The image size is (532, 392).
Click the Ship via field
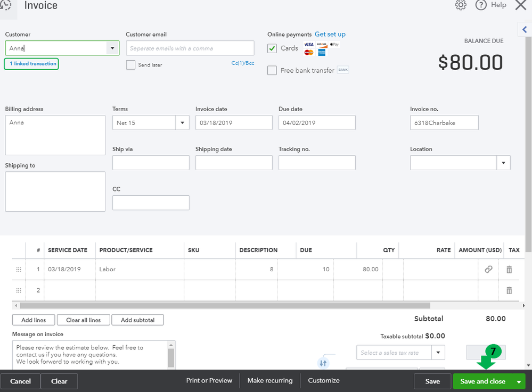point(151,163)
